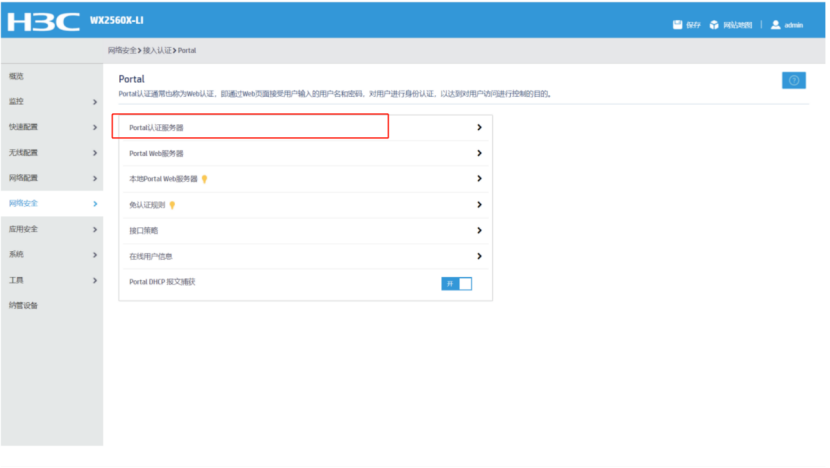The height and width of the screenshot is (468, 830).
Task: Click 接入认证 in the breadcrumb
Action: tap(158, 50)
